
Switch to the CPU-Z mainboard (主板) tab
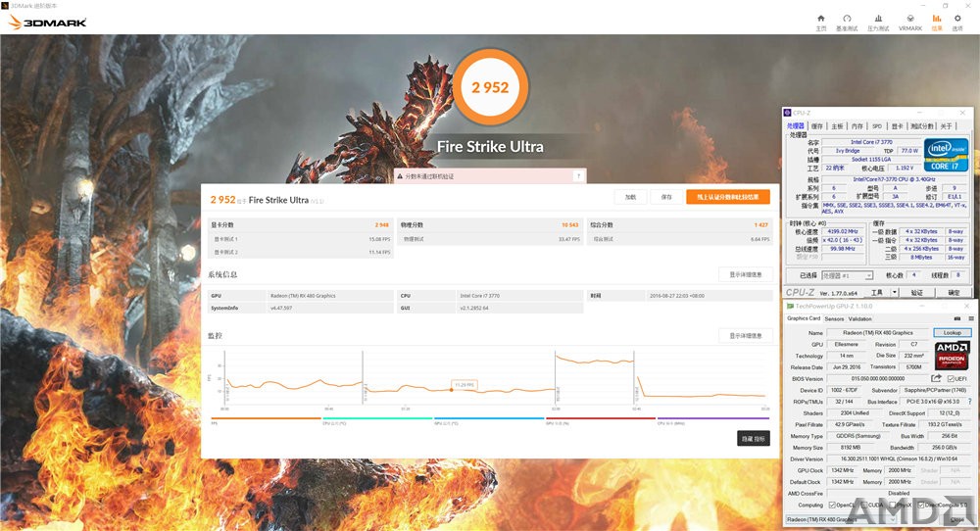pos(837,126)
